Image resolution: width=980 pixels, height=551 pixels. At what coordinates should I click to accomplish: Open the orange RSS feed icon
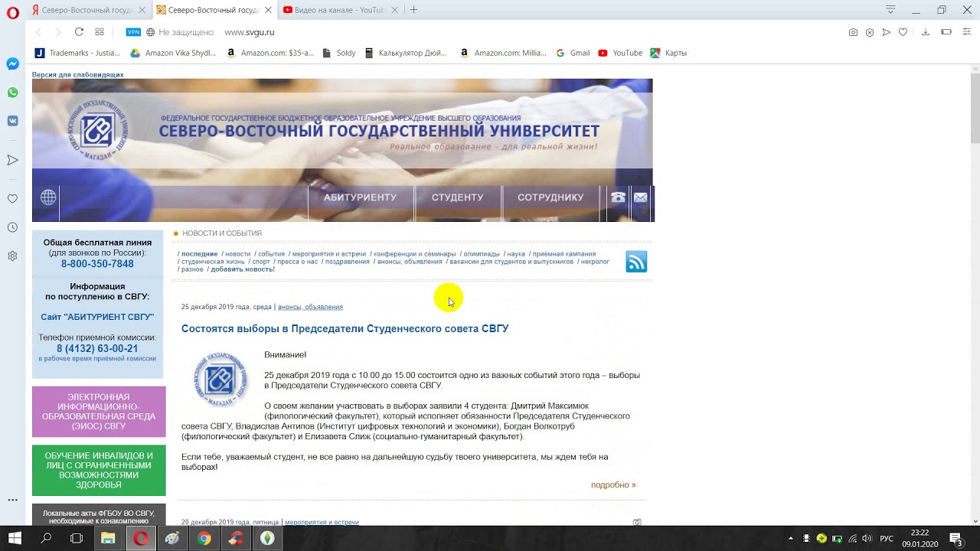tap(636, 262)
